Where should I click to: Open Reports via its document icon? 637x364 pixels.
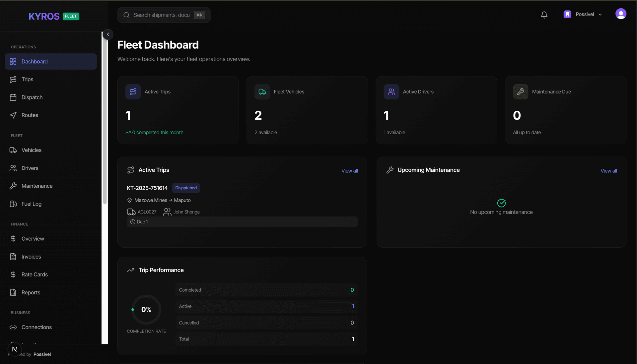click(x=13, y=292)
